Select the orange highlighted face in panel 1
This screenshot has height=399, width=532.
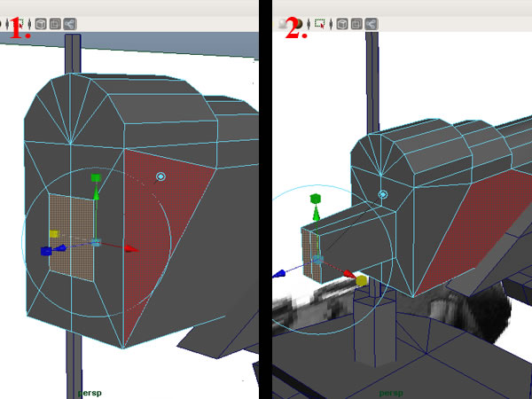coord(72,237)
